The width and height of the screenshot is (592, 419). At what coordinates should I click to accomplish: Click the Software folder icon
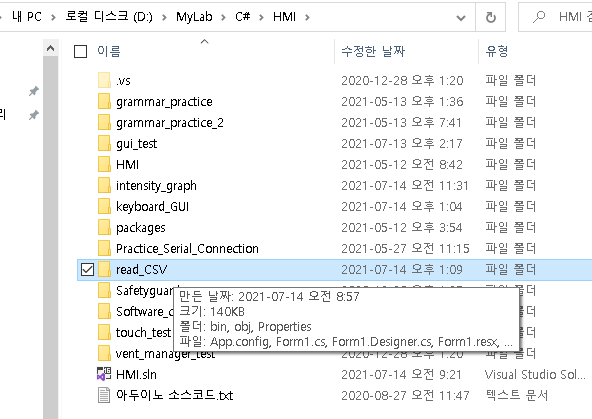pos(104,311)
